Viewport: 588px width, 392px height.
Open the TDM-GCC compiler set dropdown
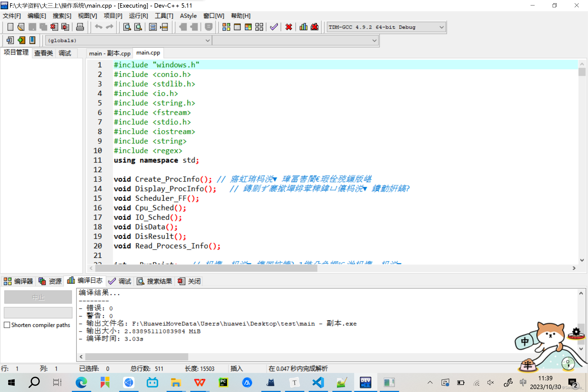click(441, 27)
